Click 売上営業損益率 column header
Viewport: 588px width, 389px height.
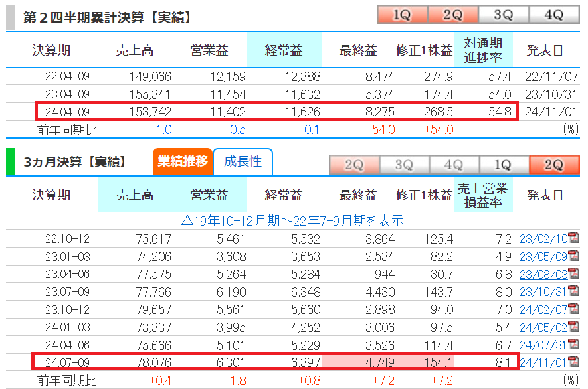coord(483,195)
